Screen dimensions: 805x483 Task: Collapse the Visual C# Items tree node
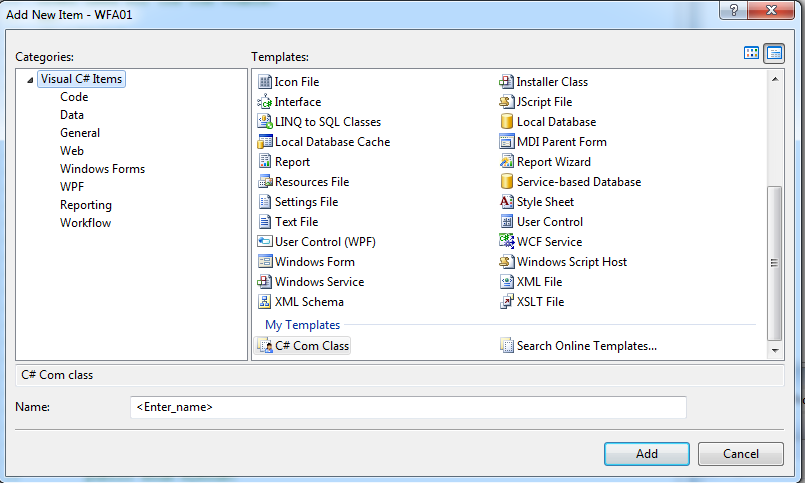(30, 80)
